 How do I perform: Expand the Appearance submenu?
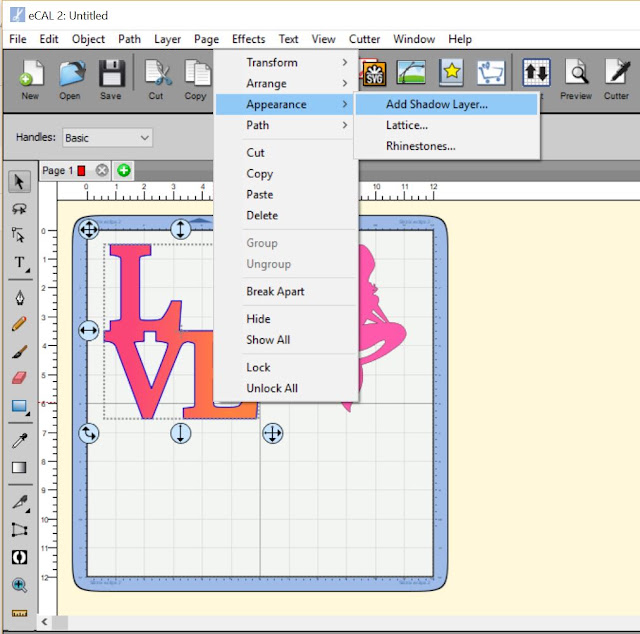tap(286, 104)
